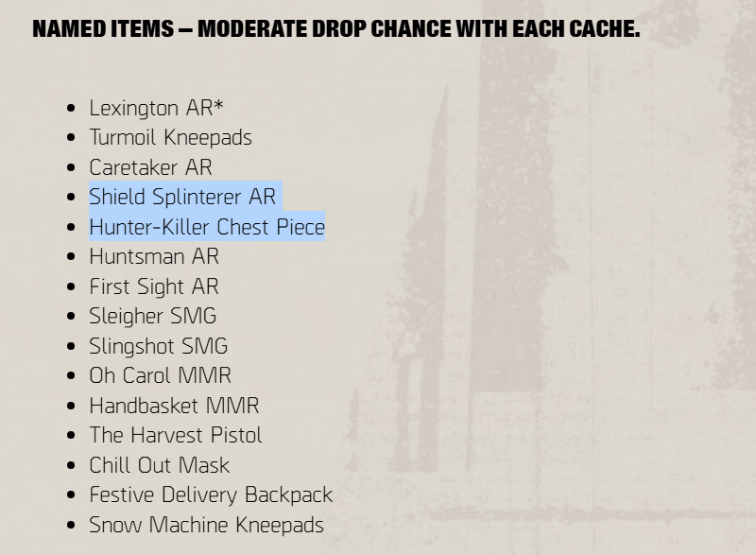
Task: Click the Handbasket MMR entry
Action: click(174, 406)
